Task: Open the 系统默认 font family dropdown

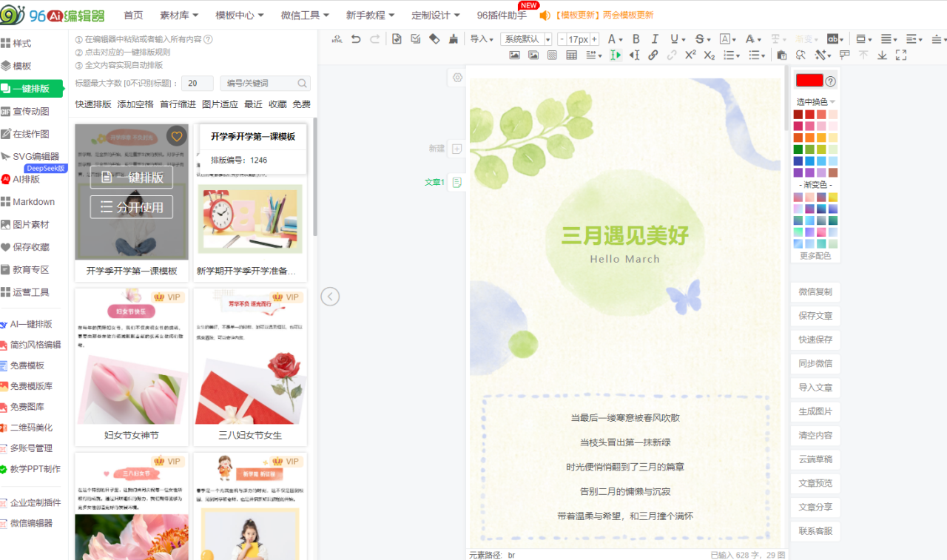Action: (526, 39)
